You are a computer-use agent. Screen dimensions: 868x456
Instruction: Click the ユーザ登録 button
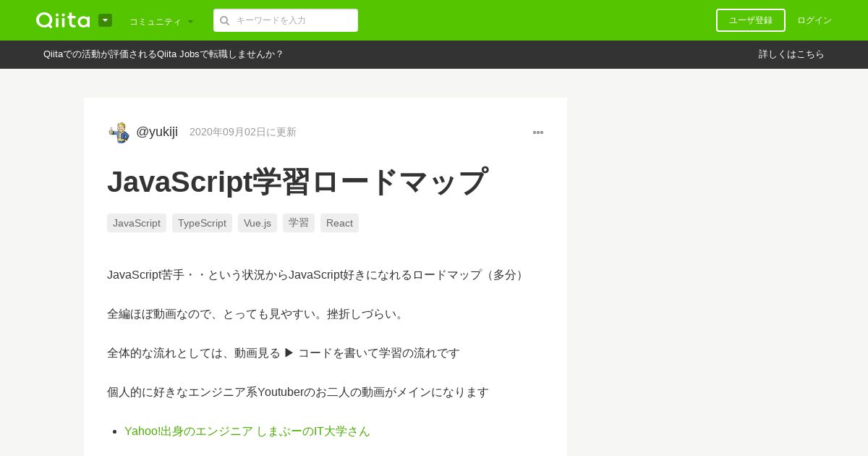click(751, 20)
